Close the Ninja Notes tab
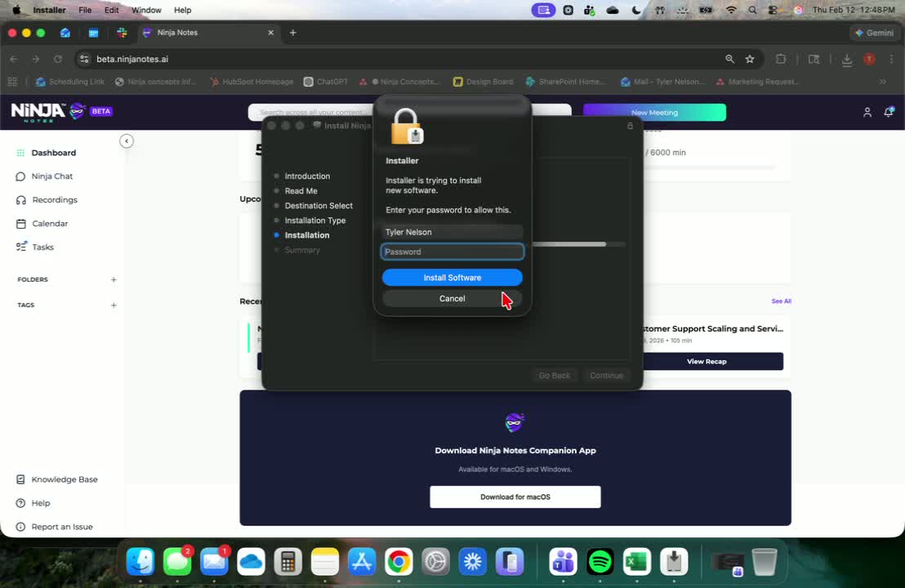The height and width of the screenshot is (588, 905). tap(270, 33)
